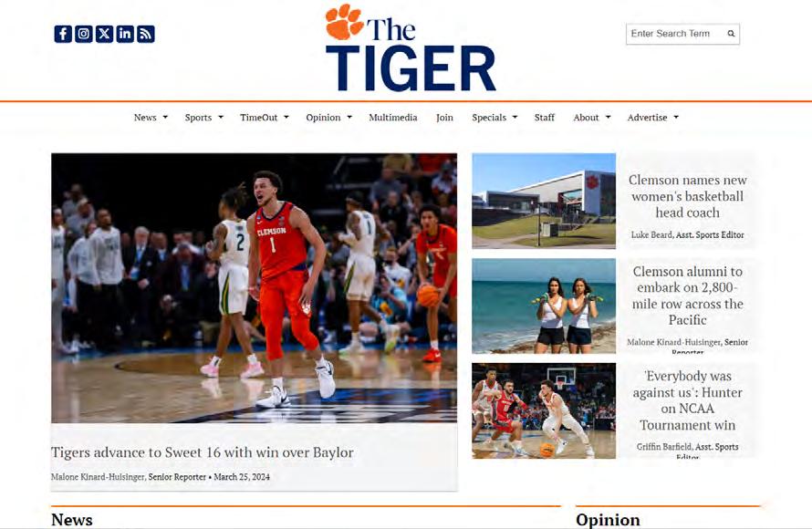Go to the Multimedia page

tap(393, 118)
